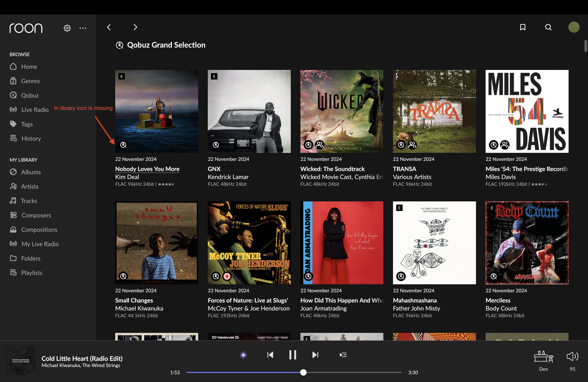
Task: Click now-playing Cold Little Heart artwork
Action: pos(21,361)
